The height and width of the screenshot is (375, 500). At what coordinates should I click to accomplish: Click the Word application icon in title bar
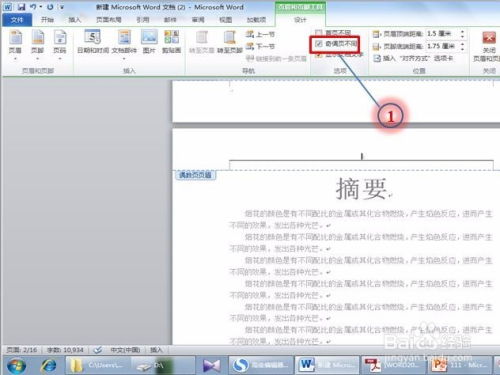click(8, 7)
